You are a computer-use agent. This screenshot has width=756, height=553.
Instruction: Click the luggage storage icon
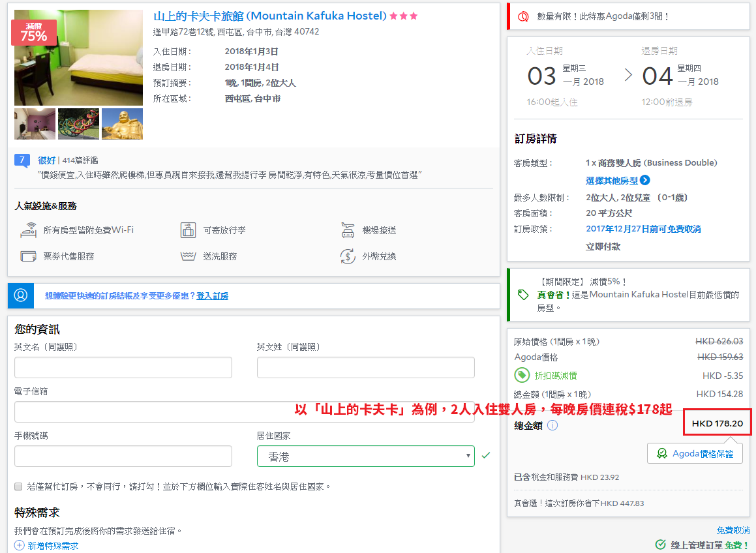[188, 230]
